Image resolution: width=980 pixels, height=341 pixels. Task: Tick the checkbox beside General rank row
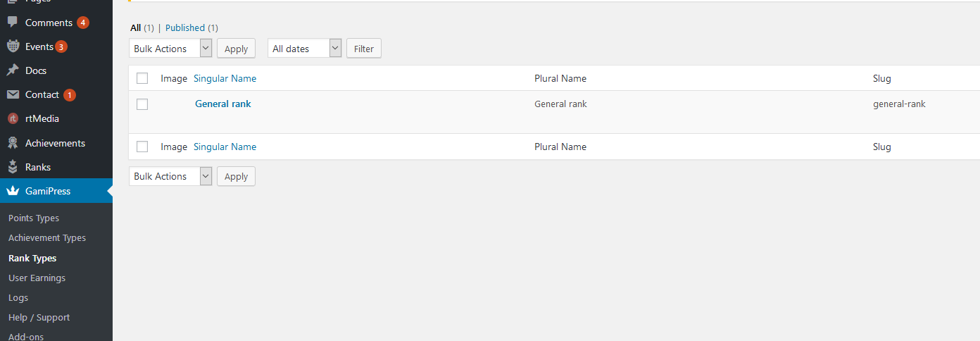click(x=142, y=104)
